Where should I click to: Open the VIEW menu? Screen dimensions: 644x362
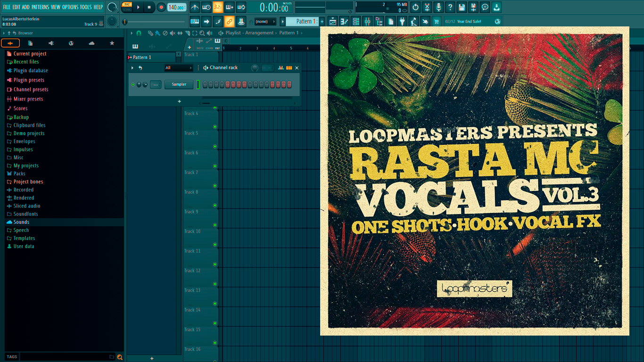click(56, 7)
